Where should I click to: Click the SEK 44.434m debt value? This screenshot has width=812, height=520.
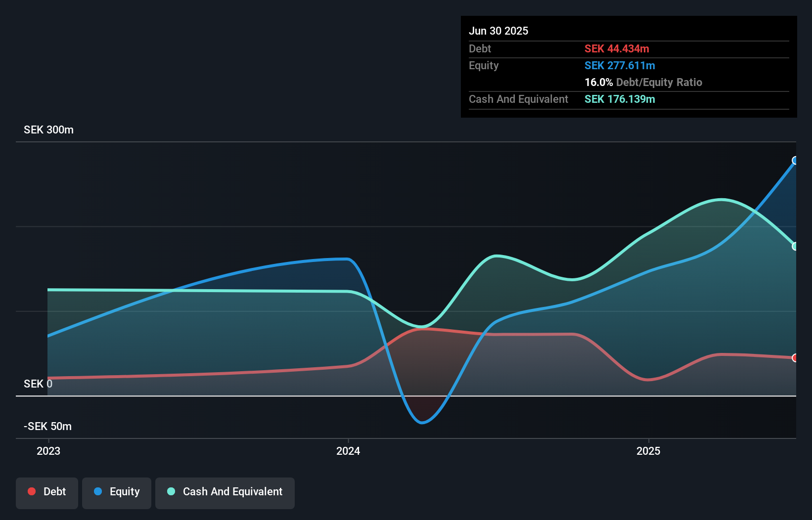(x=617, y=48)
